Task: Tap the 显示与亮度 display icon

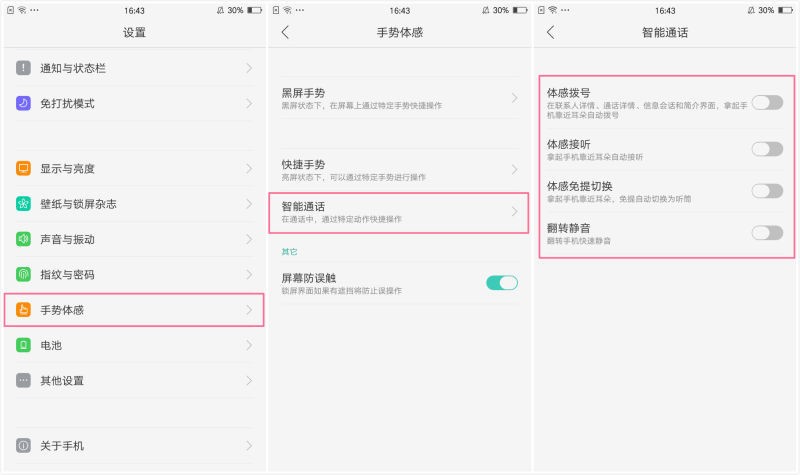Action: (23, 168)
